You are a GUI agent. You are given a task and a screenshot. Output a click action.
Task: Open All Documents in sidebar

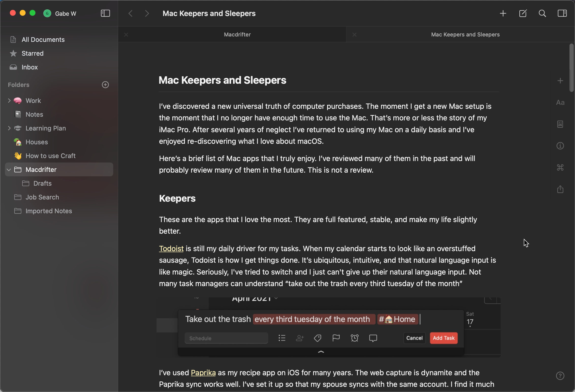(59, 40)
